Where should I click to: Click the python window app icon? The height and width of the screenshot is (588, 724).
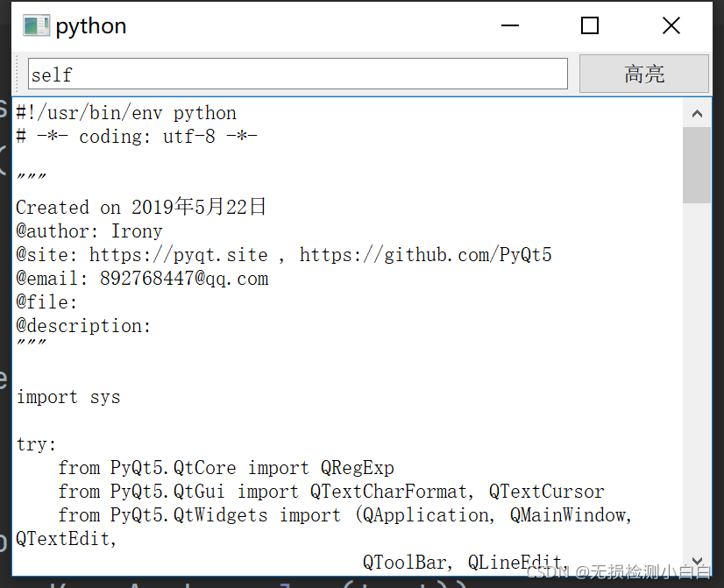click(36, 25)
